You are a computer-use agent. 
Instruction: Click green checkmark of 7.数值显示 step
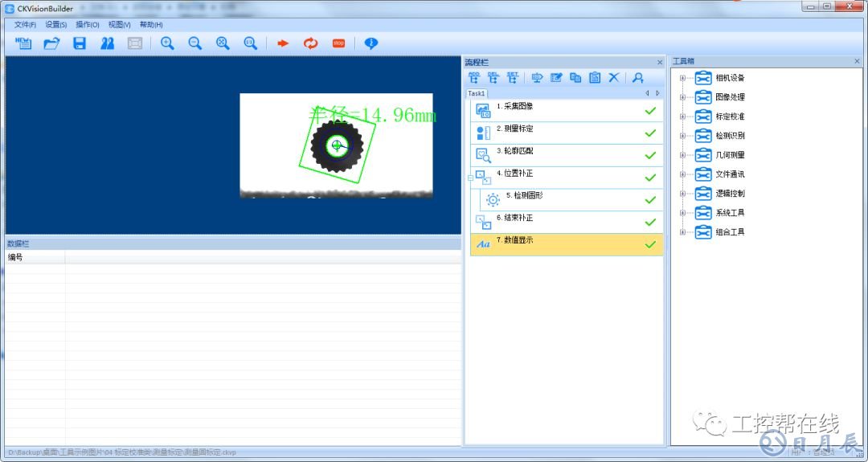[650, 244]
